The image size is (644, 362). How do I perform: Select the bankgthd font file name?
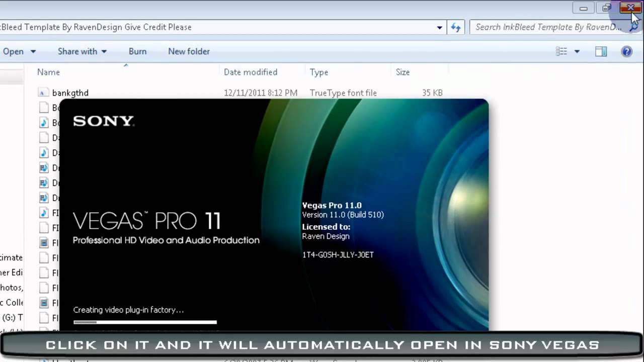coord(70,93)
